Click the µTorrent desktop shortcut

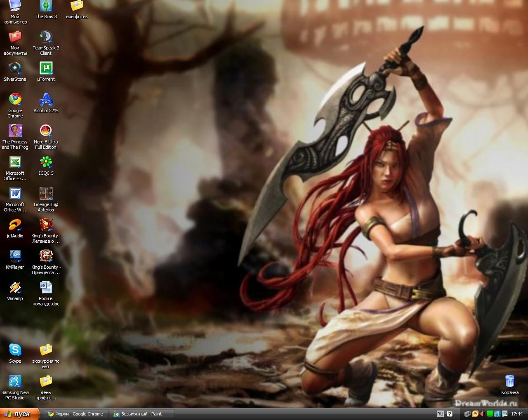pos(46,68)
